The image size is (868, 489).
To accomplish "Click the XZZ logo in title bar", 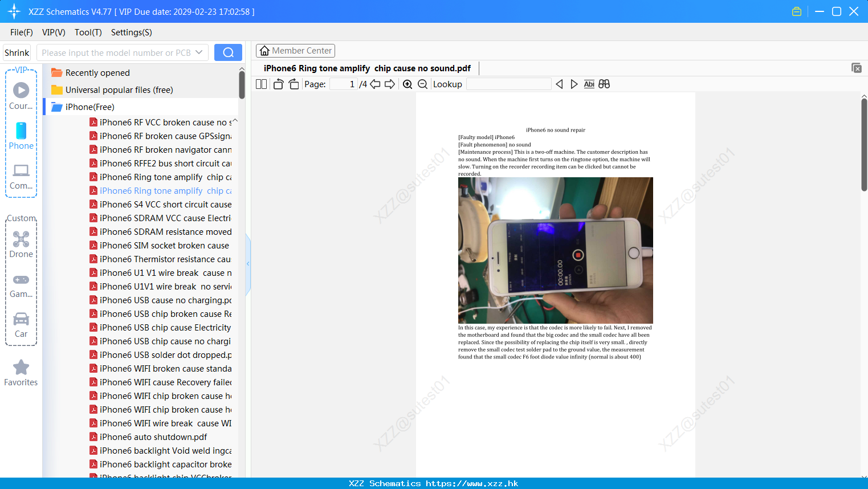I will tap(14, 11).
